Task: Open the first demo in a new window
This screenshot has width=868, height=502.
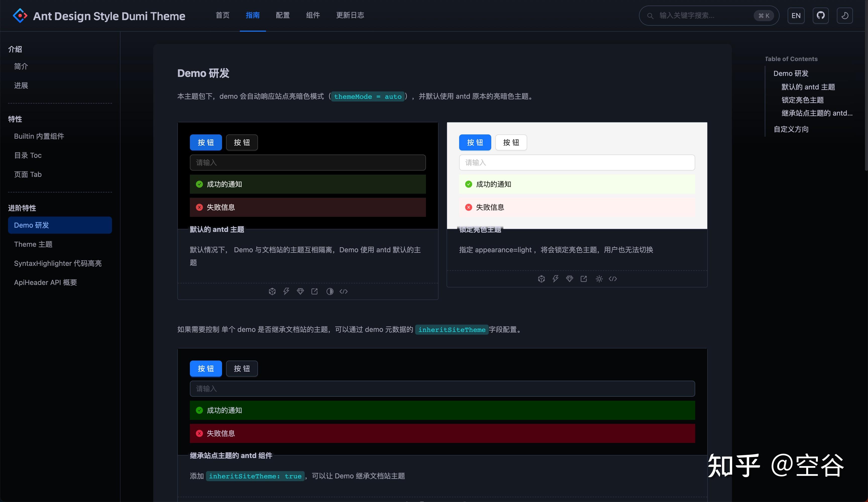Action: pos(314,291)
